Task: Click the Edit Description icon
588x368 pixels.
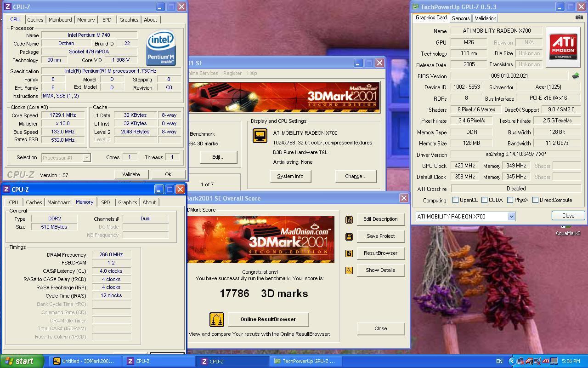Action: 349,219
